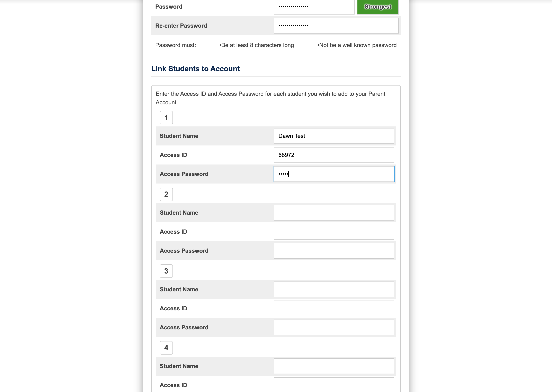The width and height of the screenshot is (552, 392).
Task: Click the student number 1 badge
Action: [166, 118]
